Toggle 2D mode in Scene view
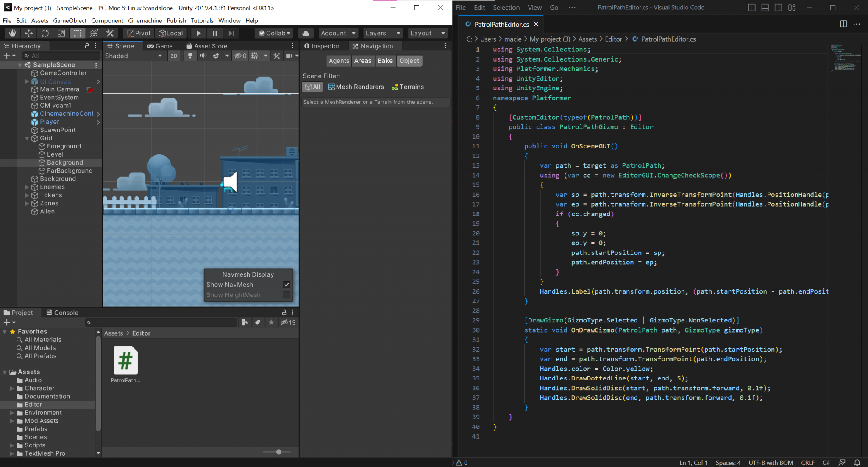868x467 pixels. pos(174,56)
